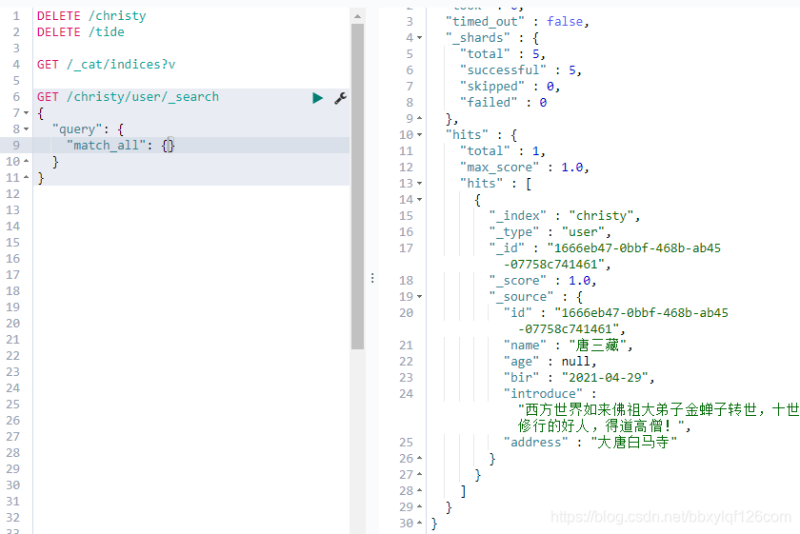Screen dimensions: 800x534
Task: Click the "introduce" key in the response
Action: click(543, 394)
